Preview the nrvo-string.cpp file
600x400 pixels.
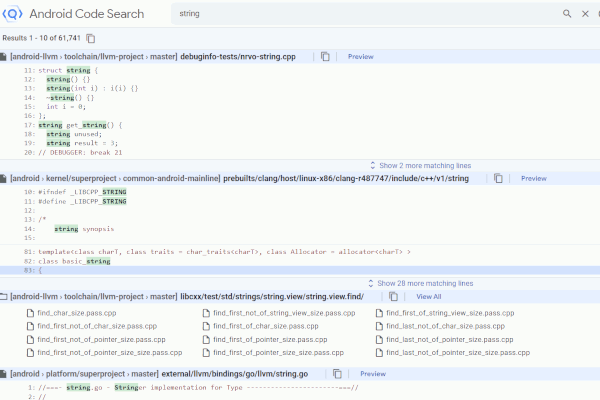[x=360, y=57]
